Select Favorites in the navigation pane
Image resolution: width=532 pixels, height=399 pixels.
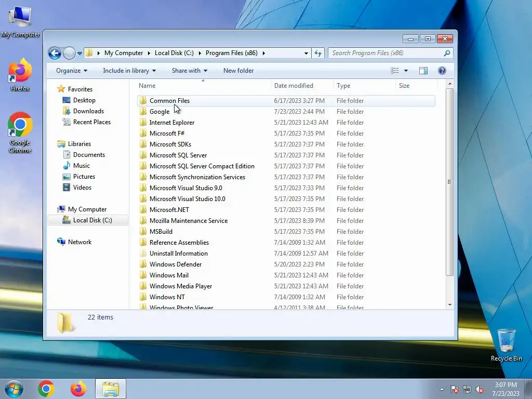80,89
